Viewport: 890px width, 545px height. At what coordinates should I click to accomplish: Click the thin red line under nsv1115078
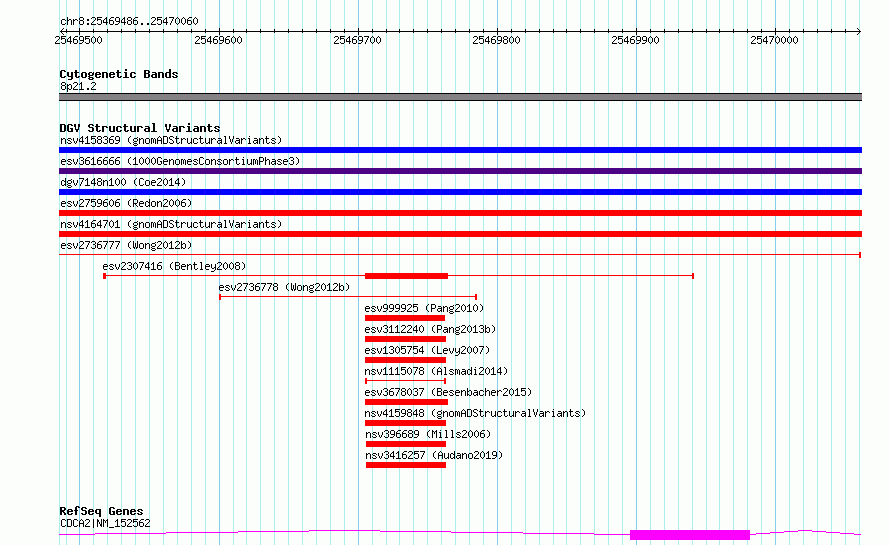click(405, 381)
